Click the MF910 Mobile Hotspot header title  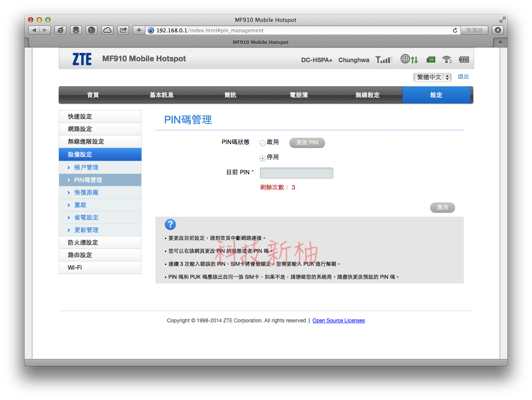[144, 59]
